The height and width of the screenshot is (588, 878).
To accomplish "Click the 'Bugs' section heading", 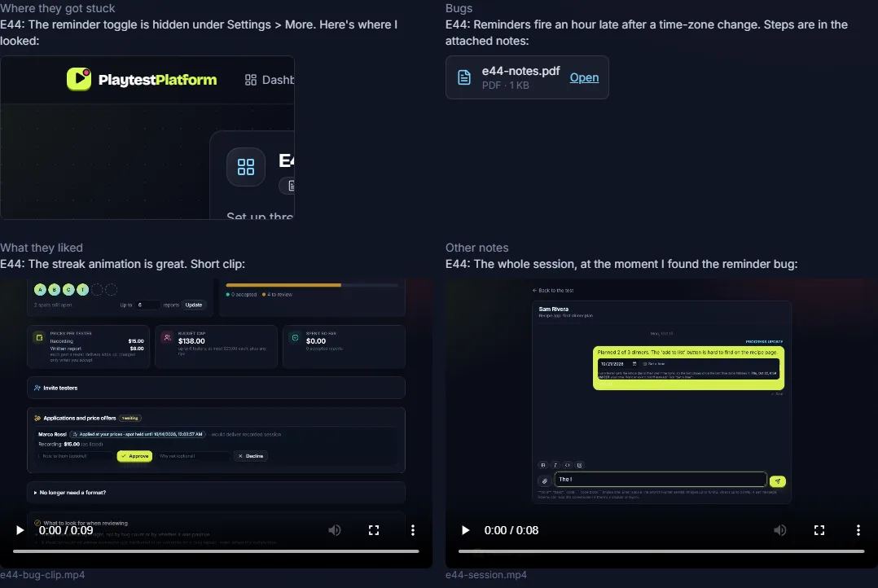I will point(459,8).
